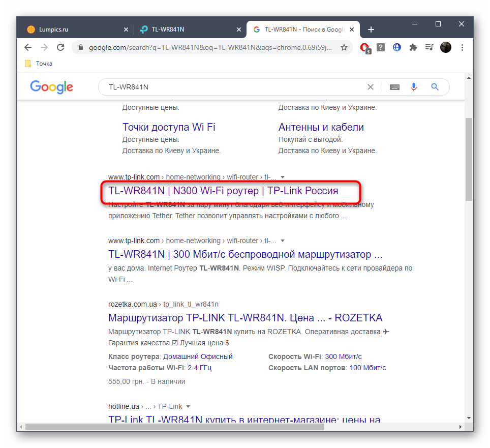Viewport: 490px width, 448px height.
Task: Click the horizontal scrollbar thumb
Action: 175,427
